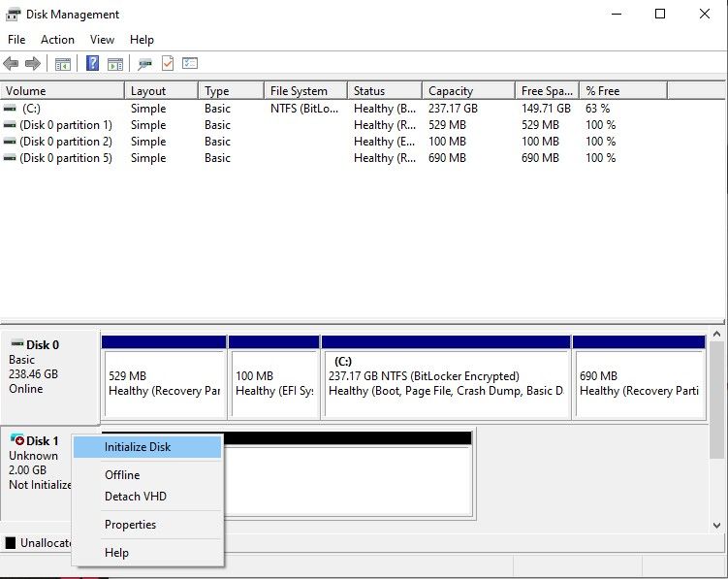Click the Show/Hide Action Pane toolbar icon
This screenshot has width=728, height=579.
tap(115, 64)
